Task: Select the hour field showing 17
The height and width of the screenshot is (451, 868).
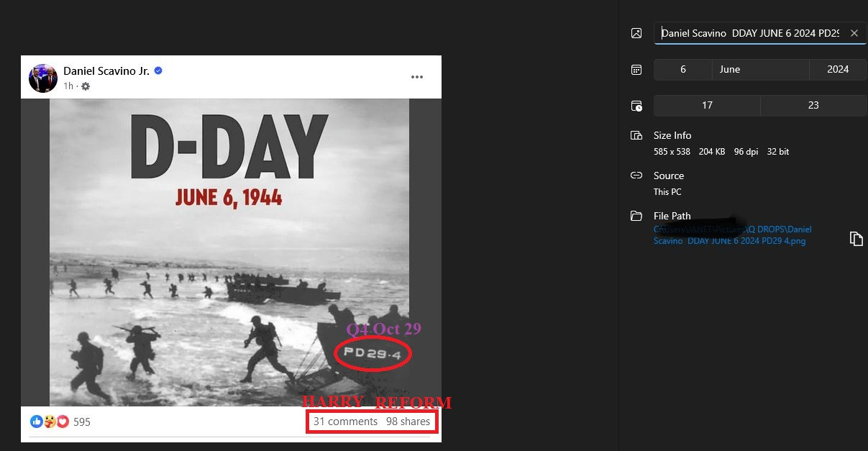Action: coord(706,106)
